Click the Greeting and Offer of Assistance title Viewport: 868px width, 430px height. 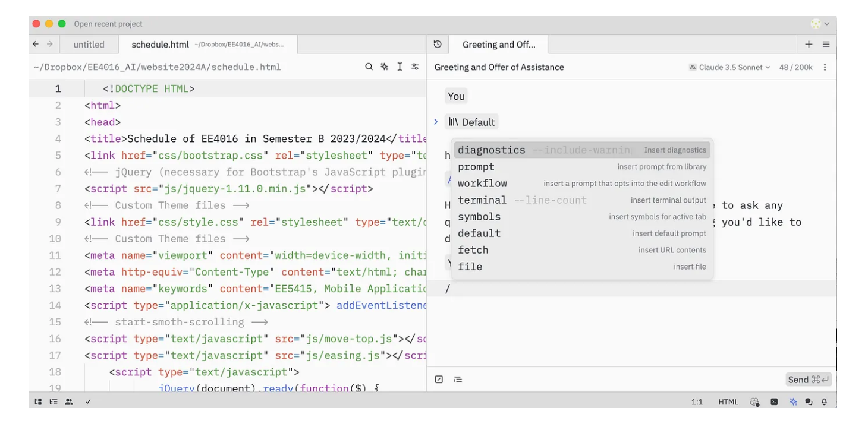tap(499, 67)
